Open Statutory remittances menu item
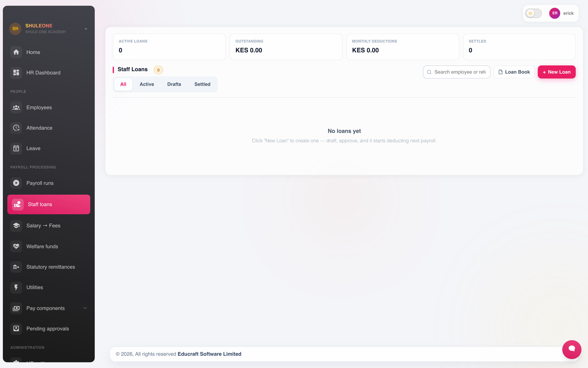 point(49,267)
